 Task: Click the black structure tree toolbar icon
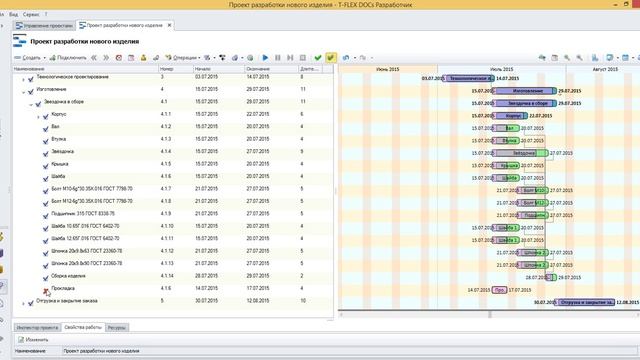tap(222, 58)
